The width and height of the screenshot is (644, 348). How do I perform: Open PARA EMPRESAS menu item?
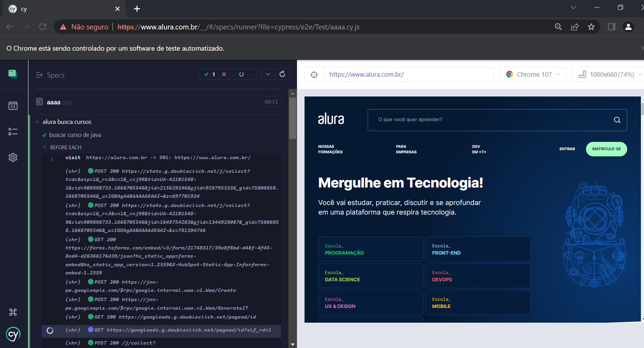[x=406, y=149]
